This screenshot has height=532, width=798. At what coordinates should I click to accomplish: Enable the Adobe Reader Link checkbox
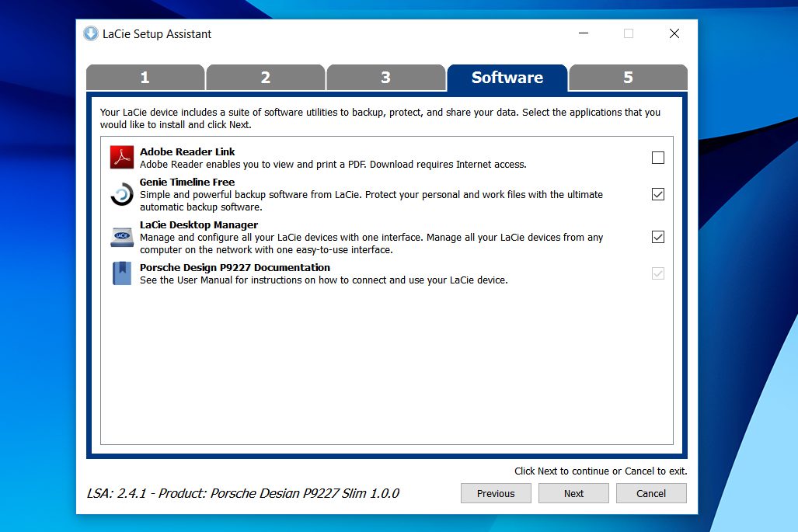(x=658, y=158)
